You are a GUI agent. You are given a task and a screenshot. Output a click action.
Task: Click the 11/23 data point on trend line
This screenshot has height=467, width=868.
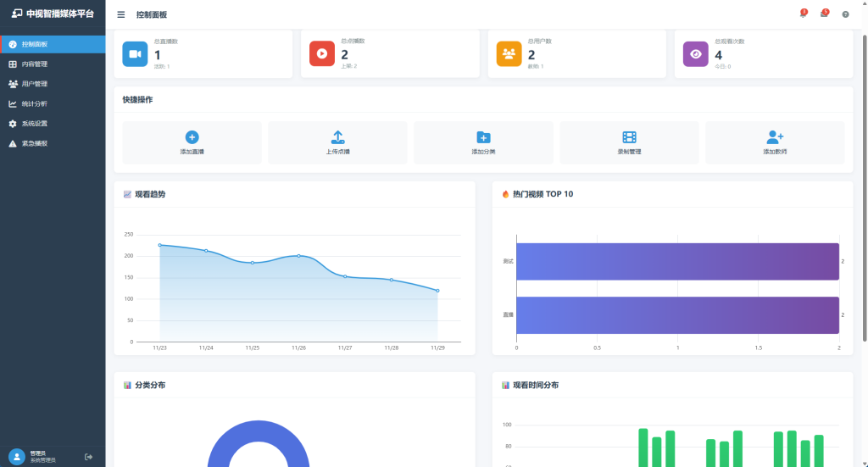coord(160,245)
